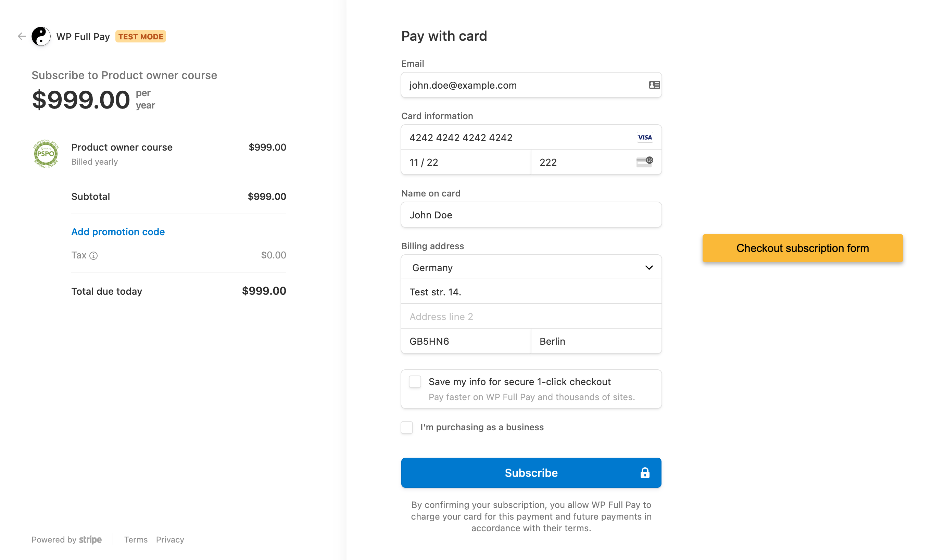This screenshot has height=560, width=945.
Task: Check I'm purchasing as a business
Action: [406, 427]
